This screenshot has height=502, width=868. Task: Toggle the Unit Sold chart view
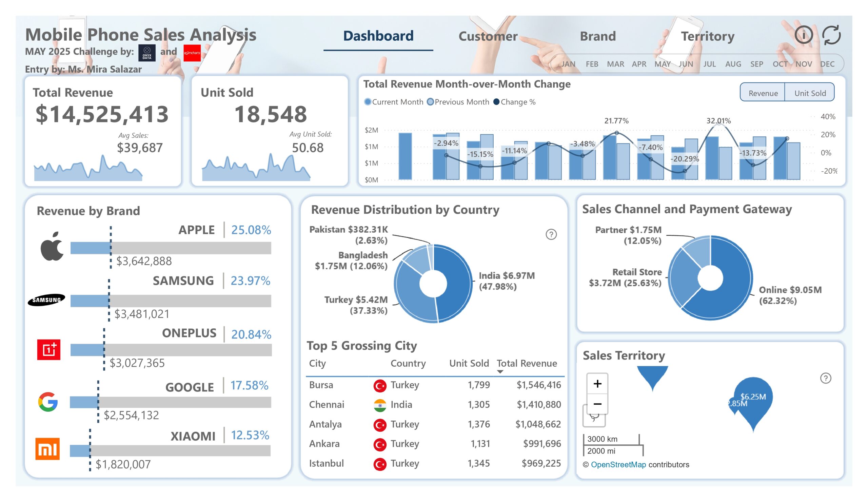coord(810,93)
